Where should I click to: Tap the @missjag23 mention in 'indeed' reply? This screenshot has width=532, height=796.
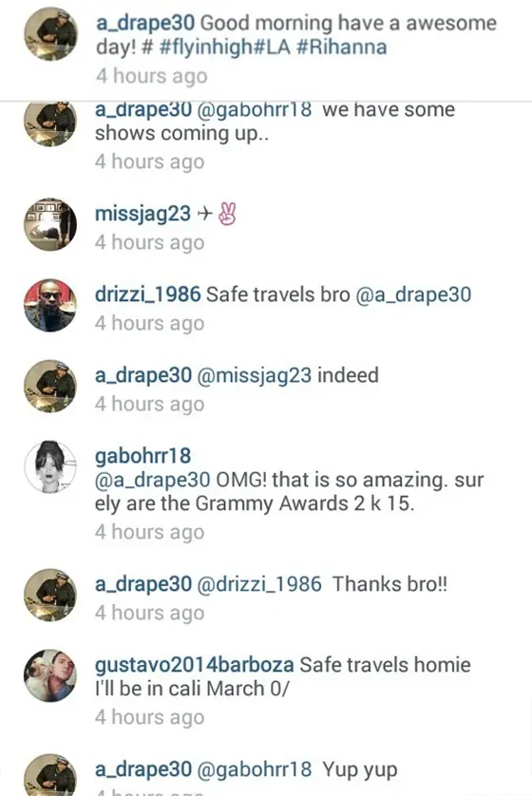[254, 375]
